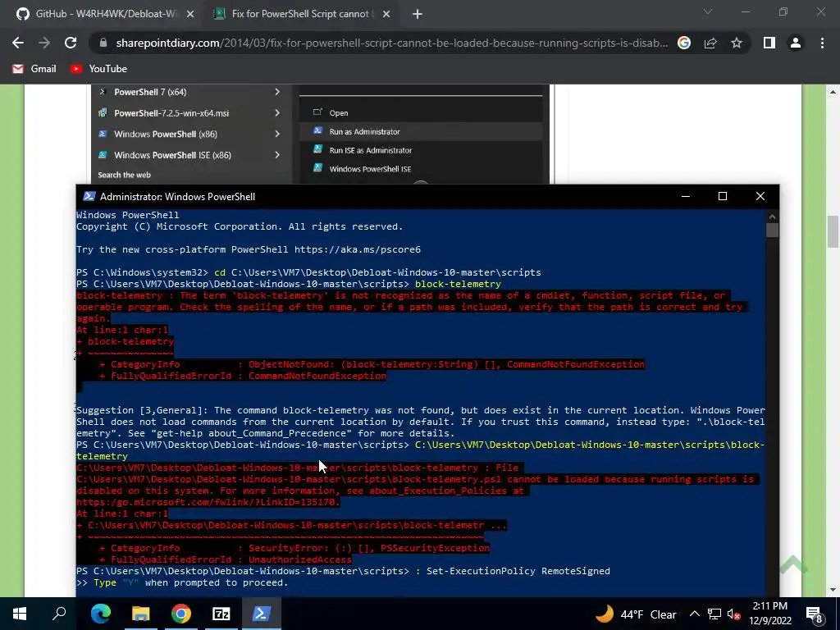The image size is (840, 630).
Task: Open File Explorer from taskbar
Action: tap(140, 614)
